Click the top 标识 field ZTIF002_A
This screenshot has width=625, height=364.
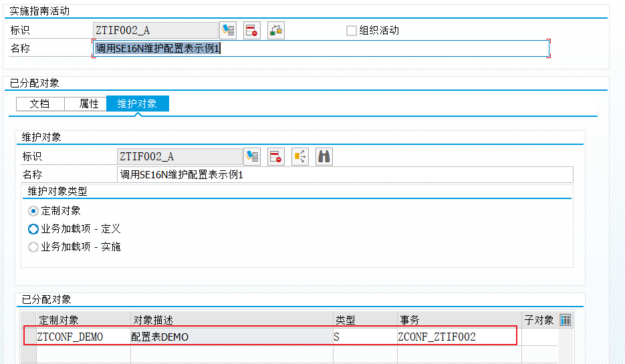pos(156,30)
